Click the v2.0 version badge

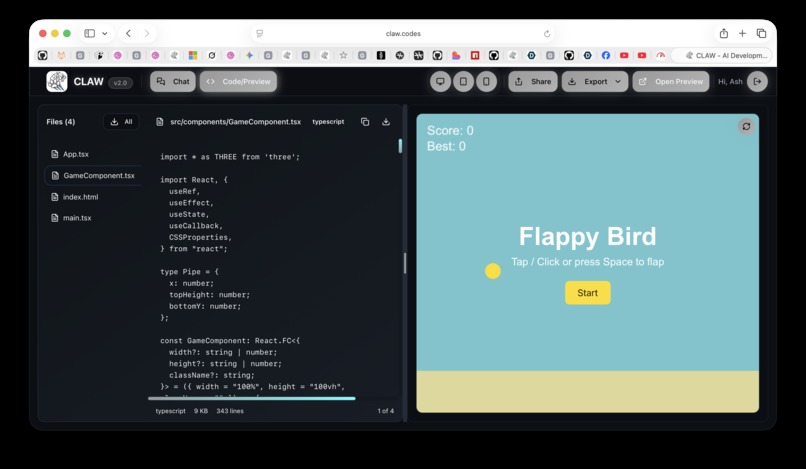pyautogui.click(x=120, y=82)
